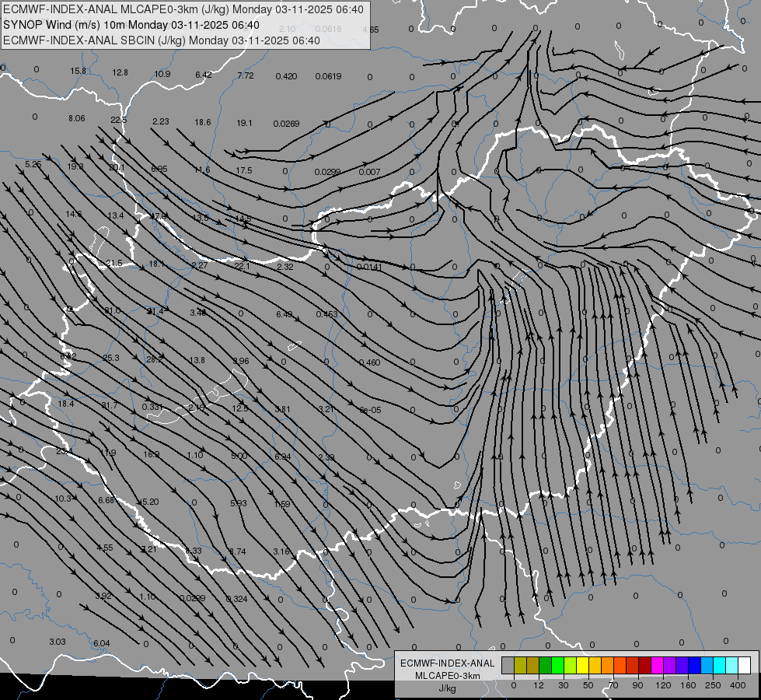Click the map value '22.1'

tap(242, 266)
